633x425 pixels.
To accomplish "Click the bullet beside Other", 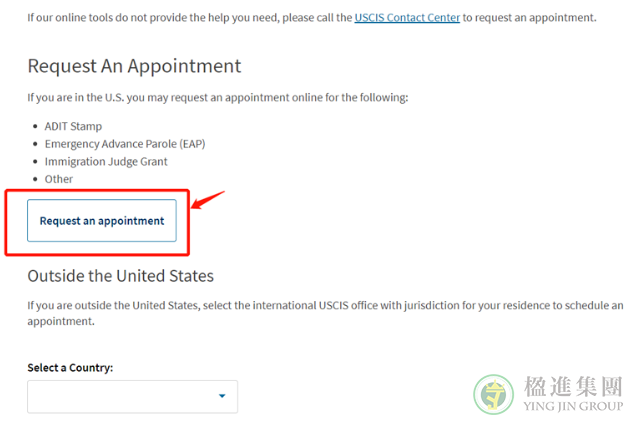I will click(36, 179).
